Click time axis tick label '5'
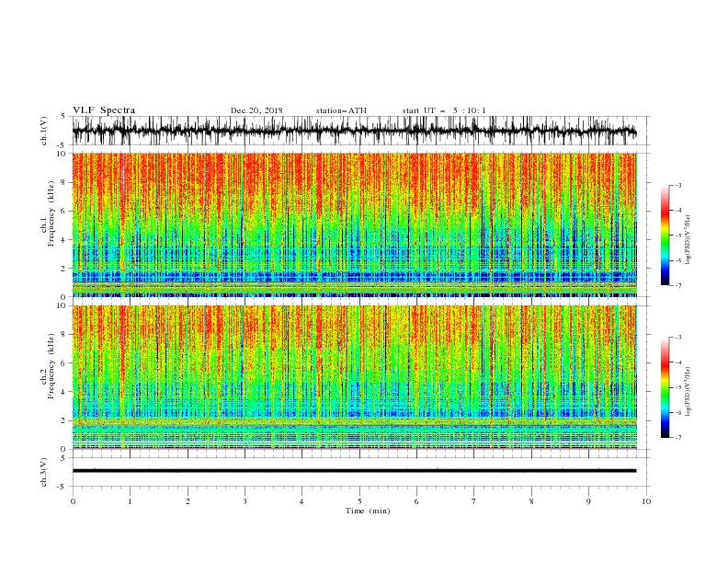The image size is (728, 563). point(359,501)
